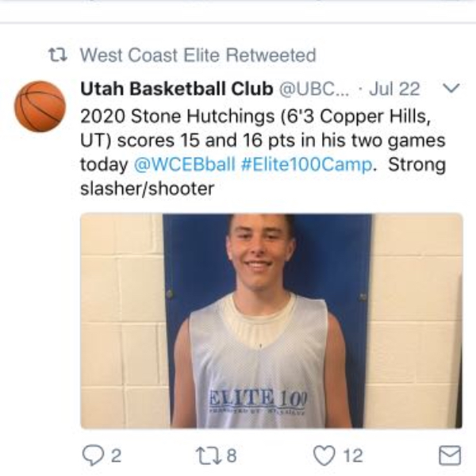Retweet the Utah Basketball Club tweet
The height and width of the screenshot is (476, 476).
click(209, 456)
